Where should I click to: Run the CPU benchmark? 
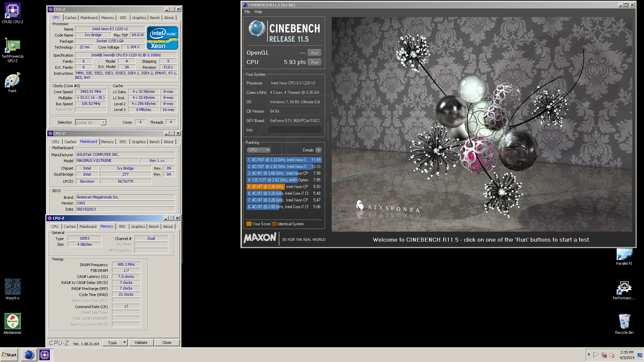point(315,62)
